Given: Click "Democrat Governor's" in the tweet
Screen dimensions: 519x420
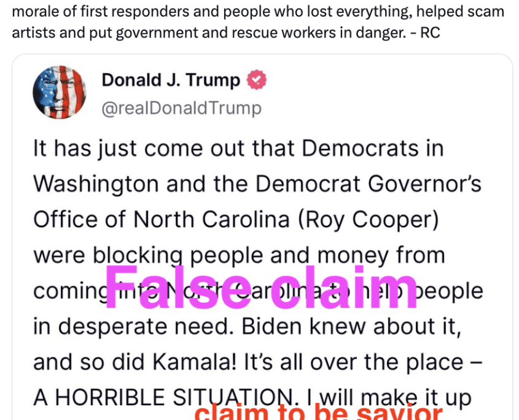Looking at the screenshot, I should click(x=369, y=184).
